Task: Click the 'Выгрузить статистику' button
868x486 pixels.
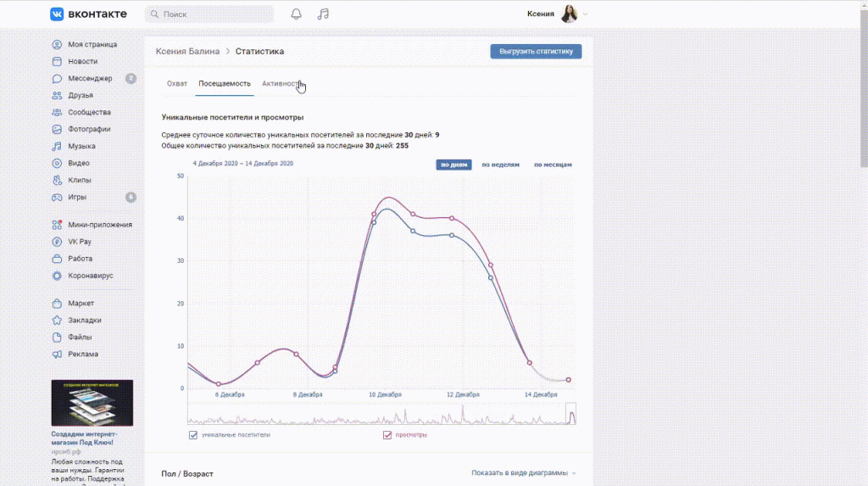Action: coord(536,52)
